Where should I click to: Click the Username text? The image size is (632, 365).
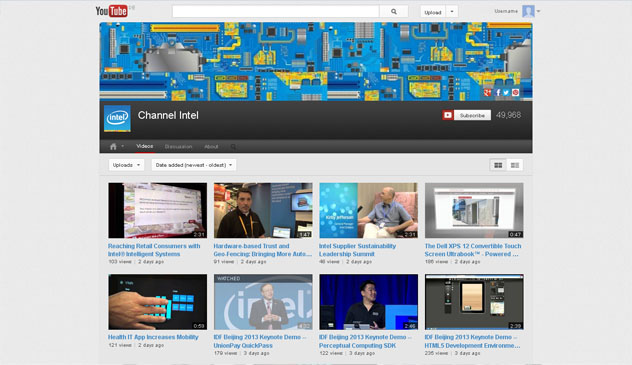[506, 11]
